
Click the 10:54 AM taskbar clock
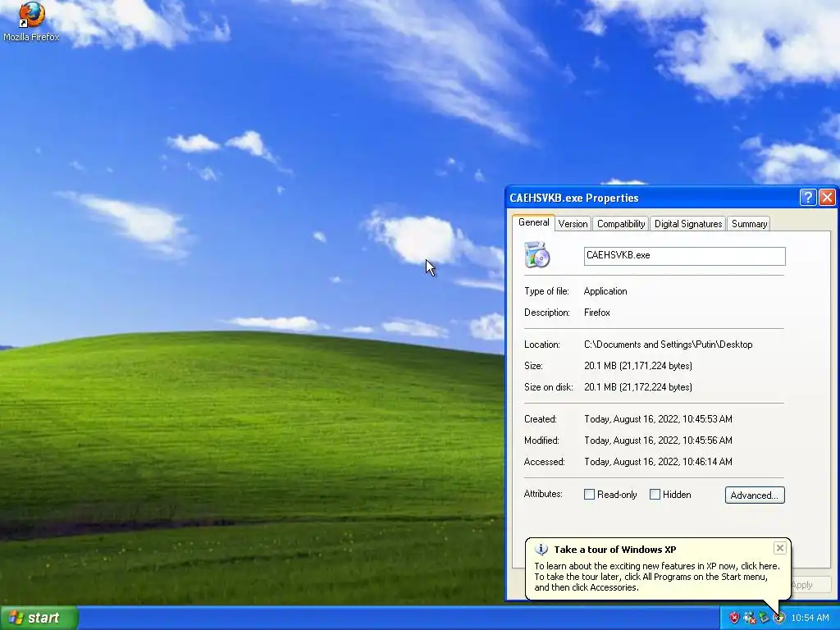tap(810, 619)
